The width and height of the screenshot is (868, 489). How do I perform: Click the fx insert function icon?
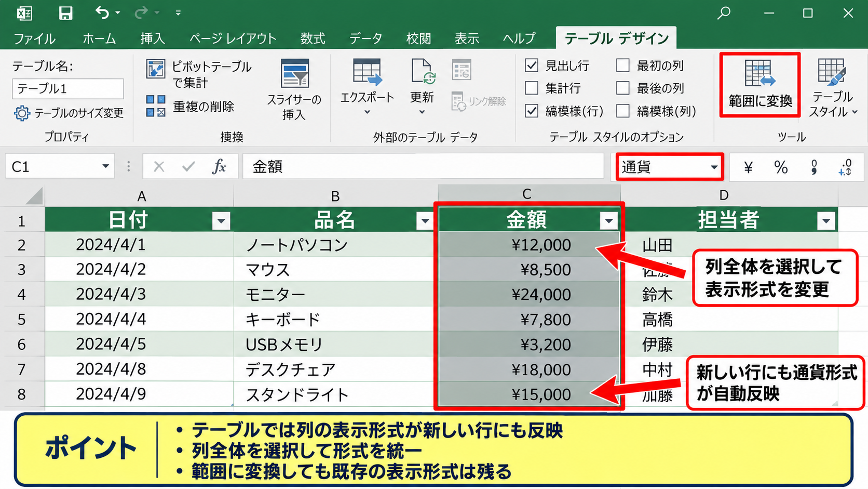pos(220,167)
